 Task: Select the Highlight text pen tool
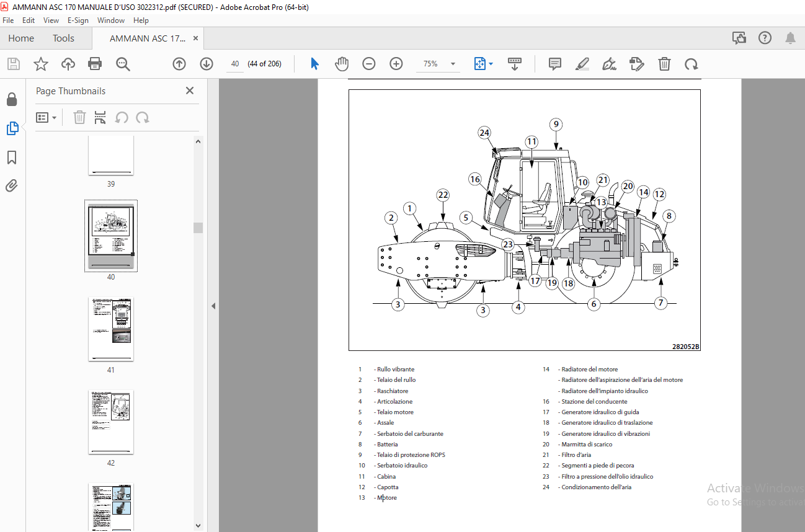coord(582,64)
